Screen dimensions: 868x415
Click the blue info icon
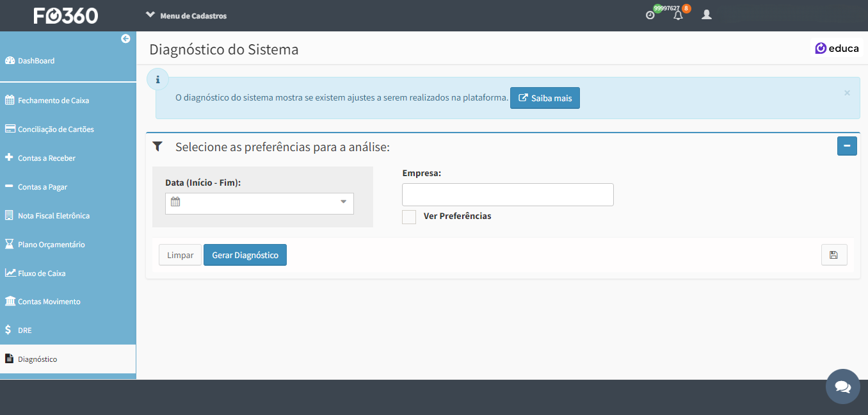coord(157,80)
